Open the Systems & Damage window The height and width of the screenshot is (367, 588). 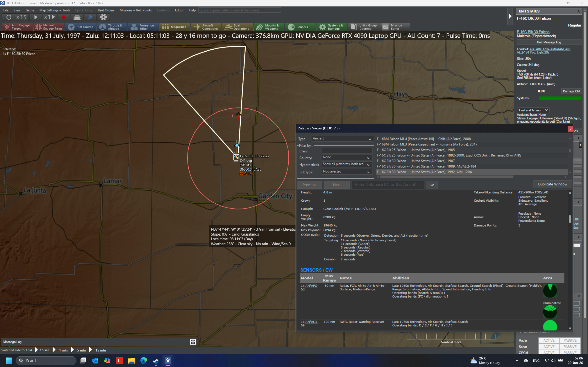[x=331, y=27]
